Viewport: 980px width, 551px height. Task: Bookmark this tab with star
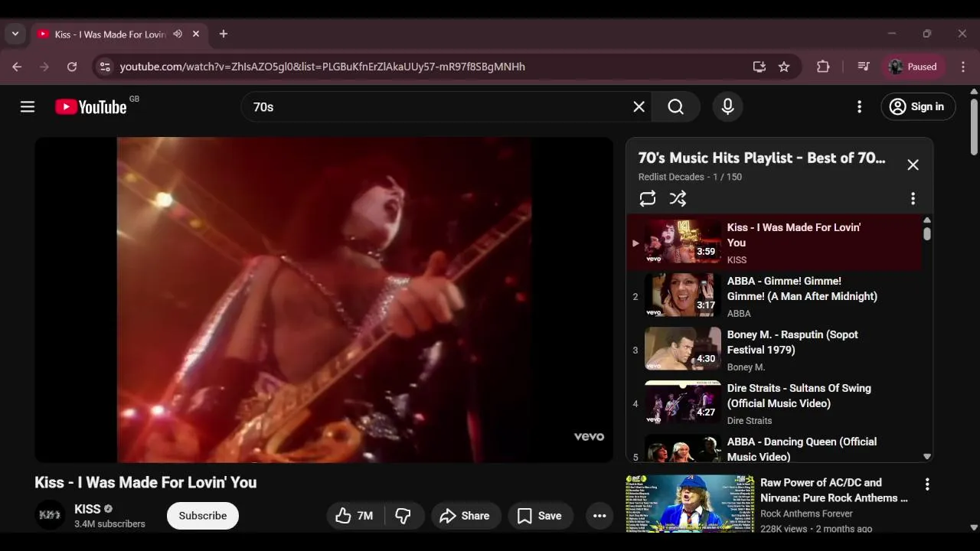[x=784, y=67]
